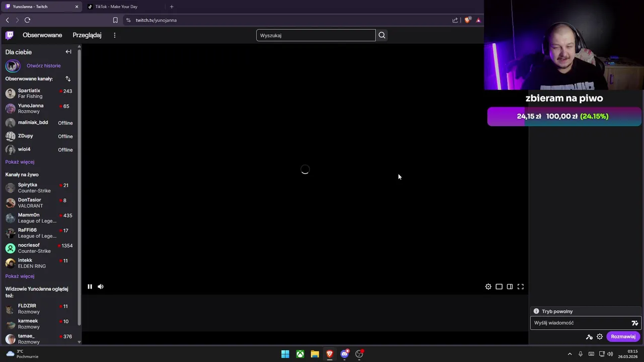
Task: Close the YunoJanna - Twitch tab
Action: 76,7
